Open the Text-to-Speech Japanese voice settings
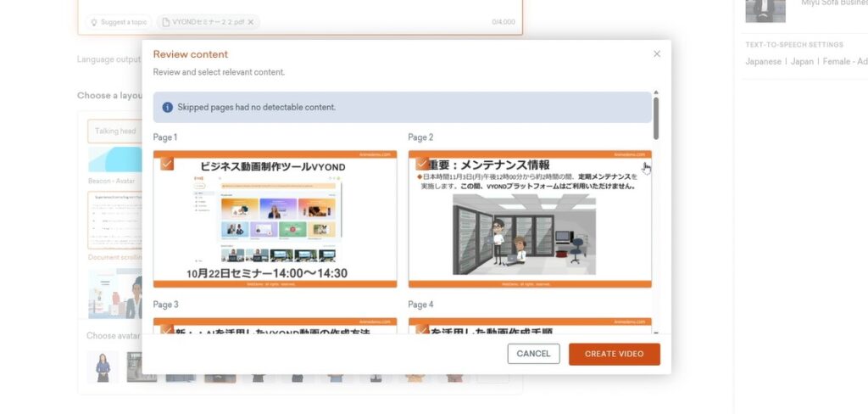This screenshot has width=868, height=414. [x=805, y=62]
